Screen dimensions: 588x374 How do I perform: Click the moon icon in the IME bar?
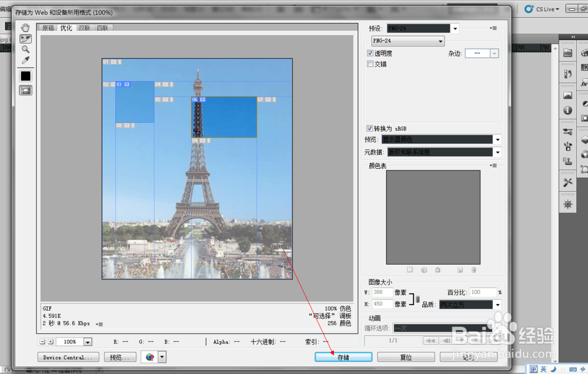[x=553, y=369]
